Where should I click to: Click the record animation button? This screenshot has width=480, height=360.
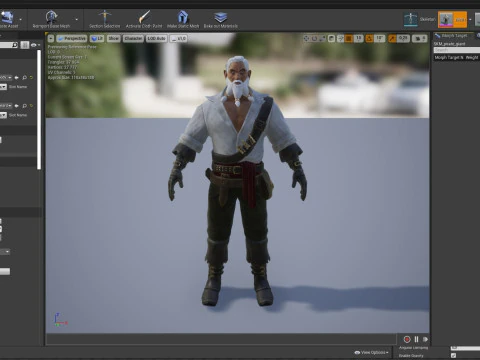click(407, 339)
